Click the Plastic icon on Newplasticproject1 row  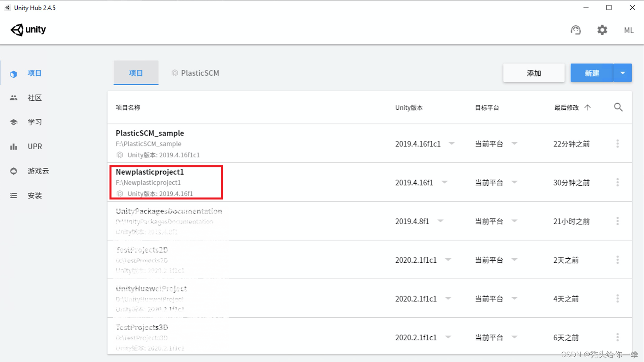(x=120, y=193)
